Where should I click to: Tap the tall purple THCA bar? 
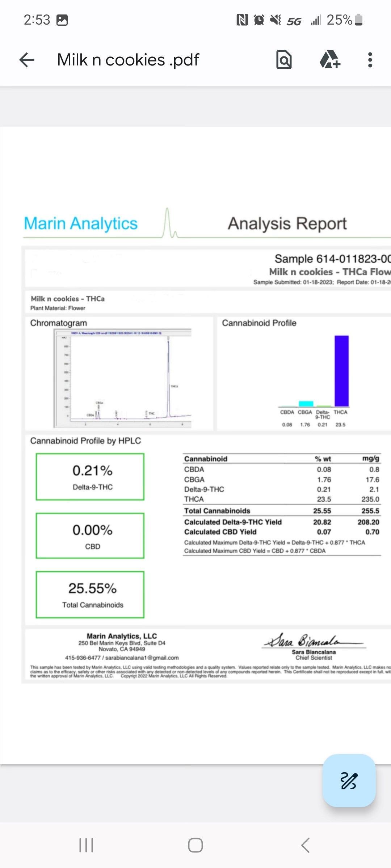tap(341, 371)
